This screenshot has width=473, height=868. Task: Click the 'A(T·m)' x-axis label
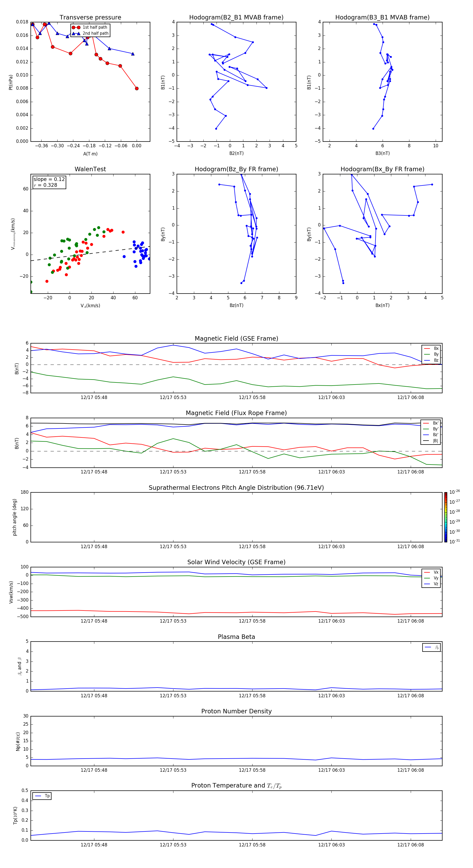[x=90, y=154]
